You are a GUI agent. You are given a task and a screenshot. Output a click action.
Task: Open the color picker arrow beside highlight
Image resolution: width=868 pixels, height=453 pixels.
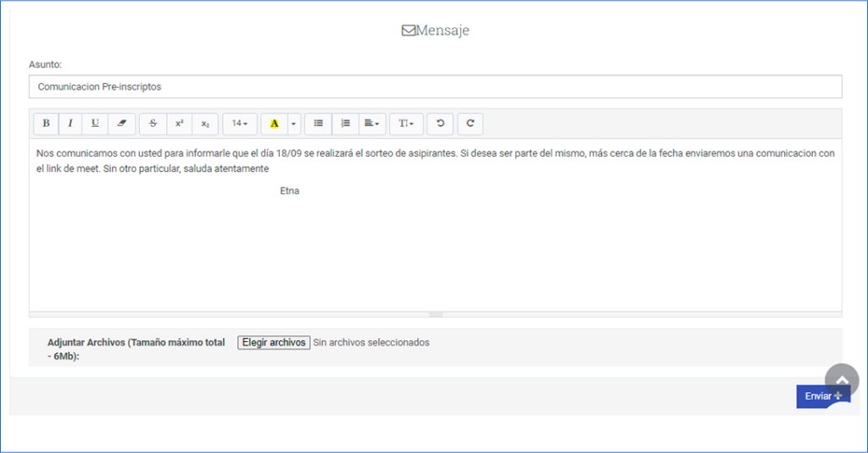294,124
